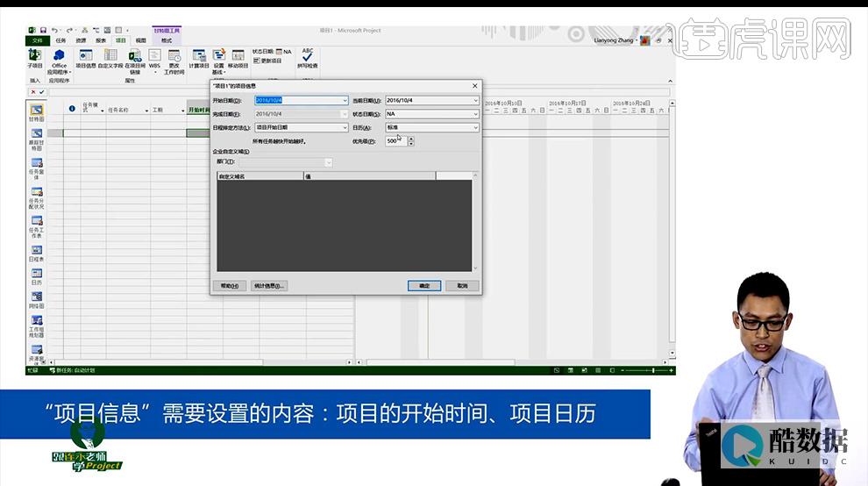Open the Task Name column filter arrow
Image resolution: width=868 pixels, height=486 pixels.
(146, 111)
